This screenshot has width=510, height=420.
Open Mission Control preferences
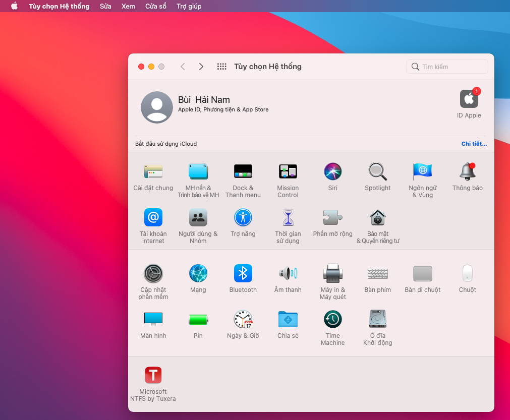click(x=288, y=171)
